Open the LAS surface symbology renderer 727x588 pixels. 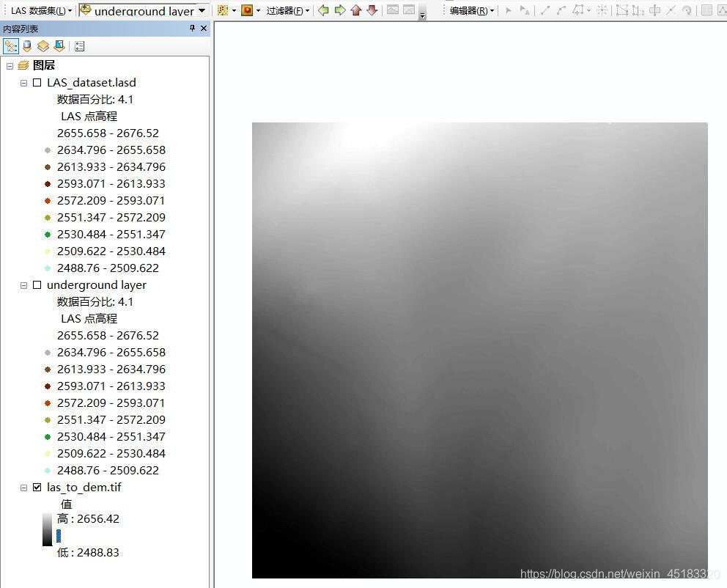pos(247,10)
